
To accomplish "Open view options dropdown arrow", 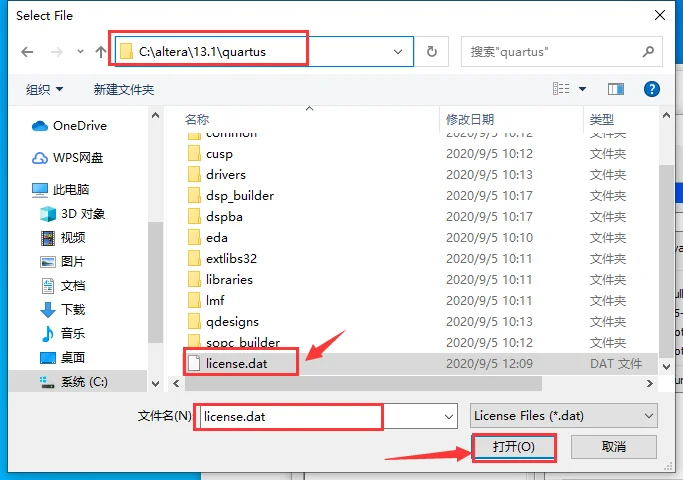I will (x=582, y=89).
